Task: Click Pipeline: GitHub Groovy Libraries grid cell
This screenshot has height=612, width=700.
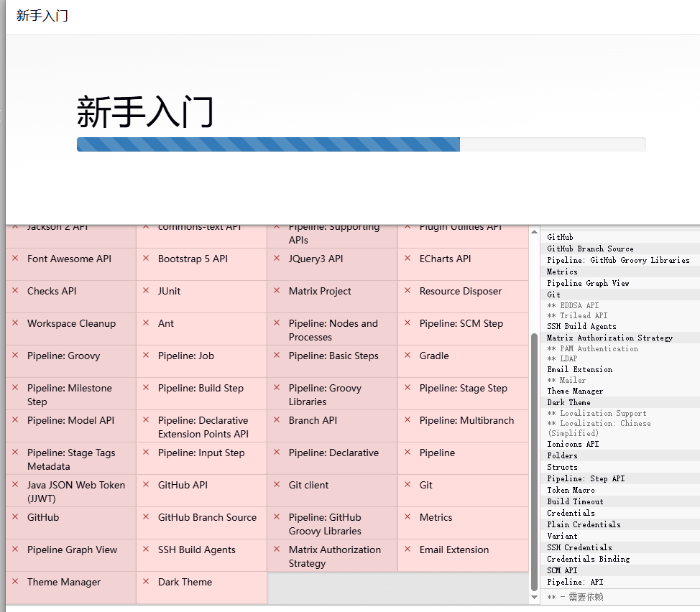Action: (333, 523)
